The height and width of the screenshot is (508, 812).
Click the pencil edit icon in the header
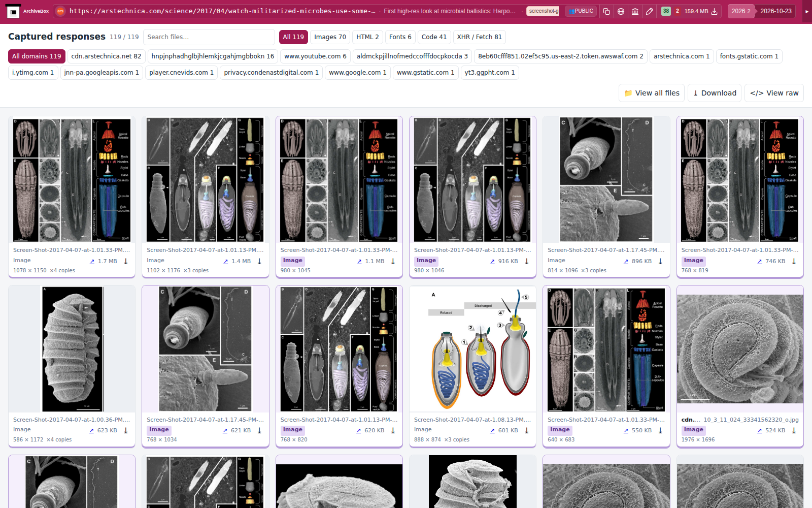(649, 11)
